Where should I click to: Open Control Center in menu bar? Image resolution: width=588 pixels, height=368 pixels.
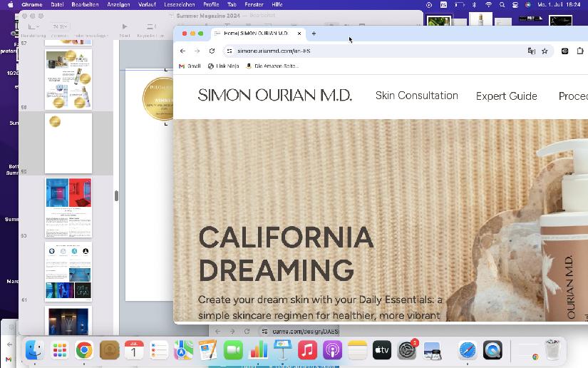coord(515,4)
